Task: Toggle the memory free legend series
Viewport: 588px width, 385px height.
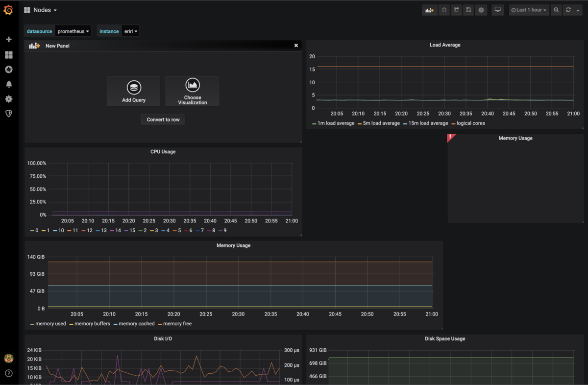Action: pyautogui.click(x=177, y=324)
